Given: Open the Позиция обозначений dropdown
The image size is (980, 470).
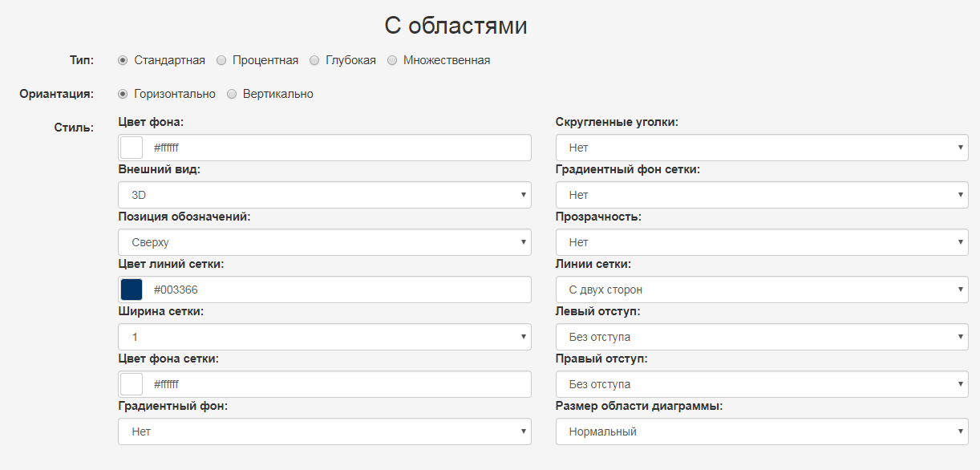Looking at the screenshot, I should pyautogui.click(x=324, y=242).
